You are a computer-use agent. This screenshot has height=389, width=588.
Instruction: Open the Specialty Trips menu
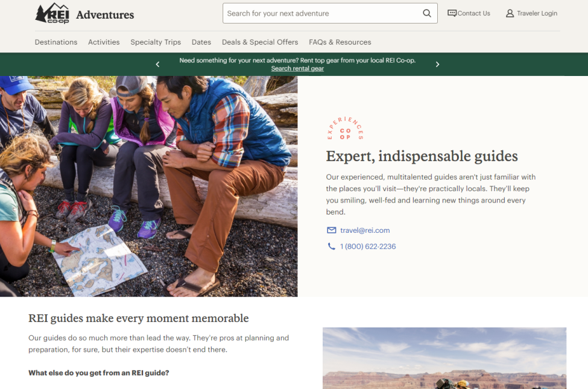pos(156,42)
